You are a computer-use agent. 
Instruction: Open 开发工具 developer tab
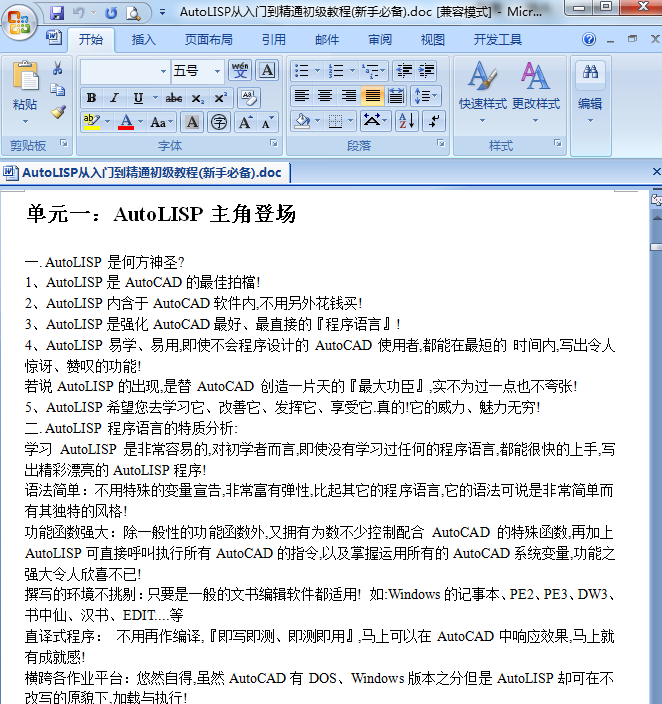498,40
